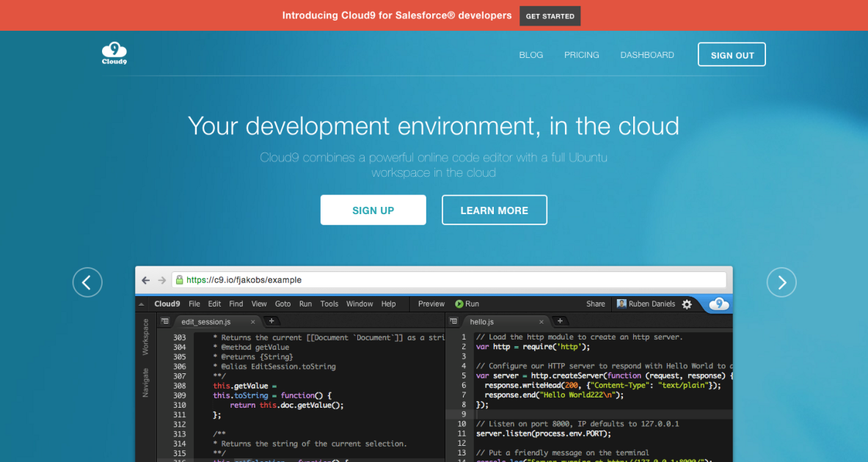Open pane menu icon beside edit_session.js
Screen dimensions: 868x462
point(165,321)
